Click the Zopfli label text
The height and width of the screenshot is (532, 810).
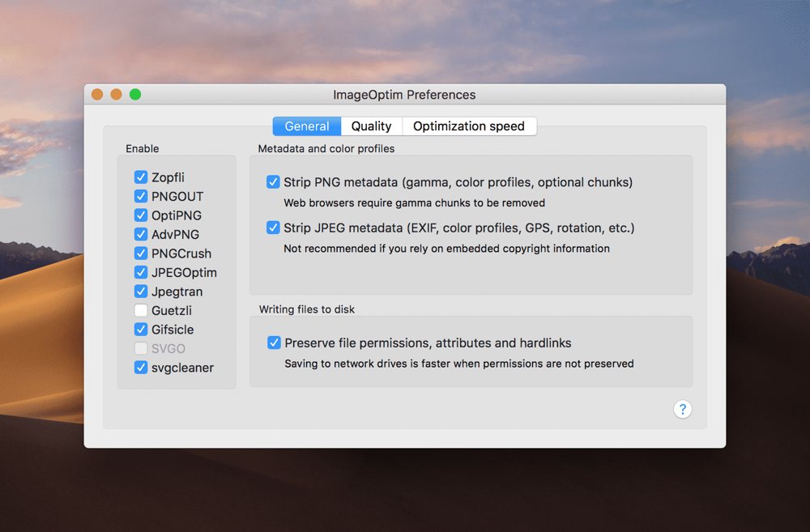[x=168, y=177]
